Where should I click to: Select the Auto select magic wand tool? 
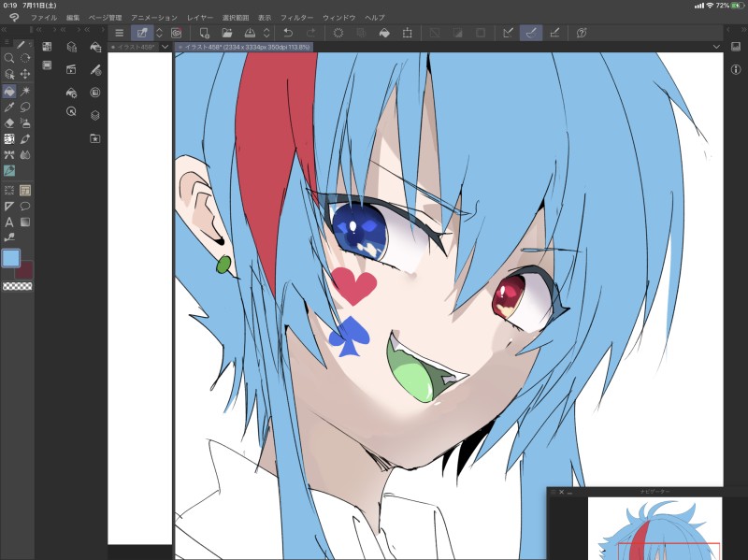point(25,91)
